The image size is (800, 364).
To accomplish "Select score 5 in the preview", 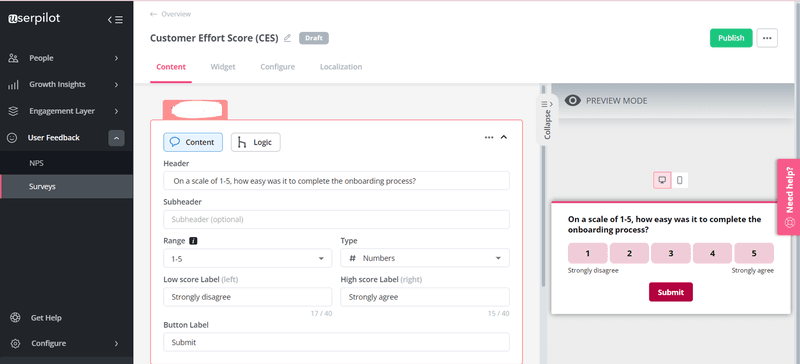I will 754,253.
